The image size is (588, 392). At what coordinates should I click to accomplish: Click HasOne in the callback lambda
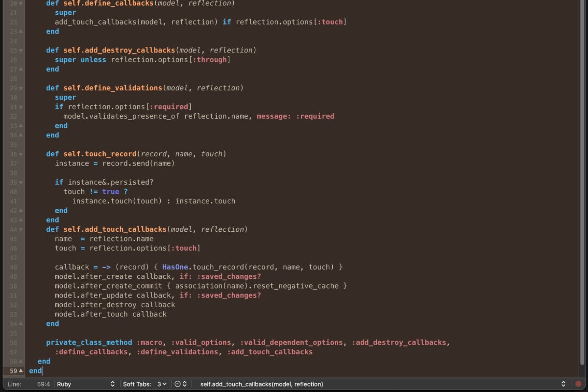[x=175, y=267]
